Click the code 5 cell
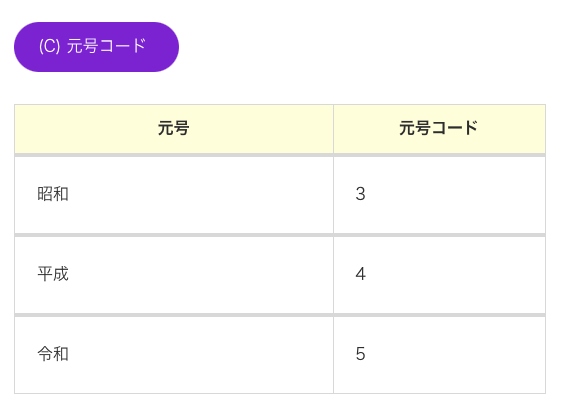 pyautogui.click(x=439, y=355)
